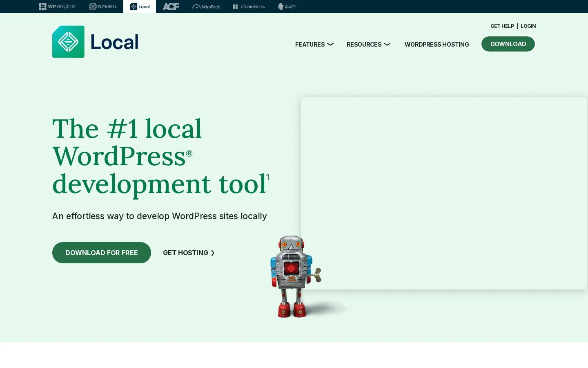Open WordPress Hosting menu item
The width and height of the screenshot is (588, 368).
[x=437, y=44]
